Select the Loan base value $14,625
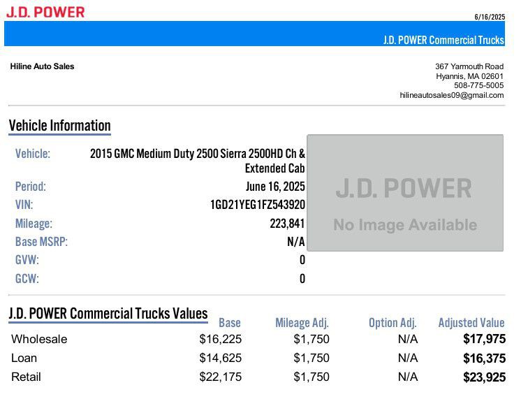Screen dimensions: 521x420 pos(220,358)
